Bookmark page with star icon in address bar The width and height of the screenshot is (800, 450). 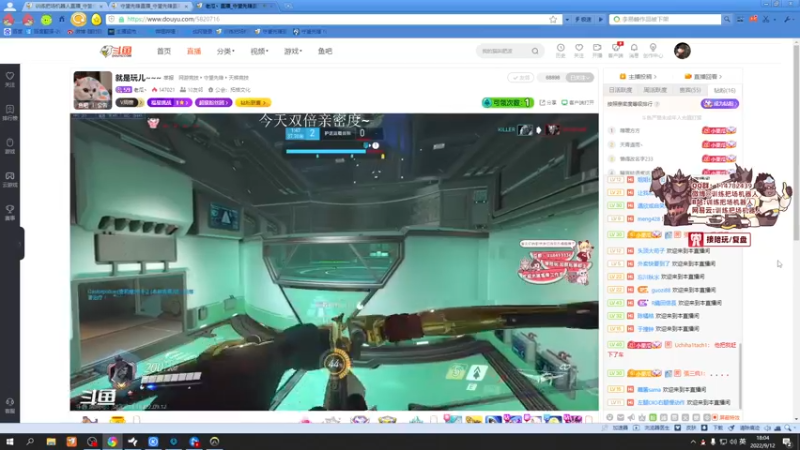(553, 19)
